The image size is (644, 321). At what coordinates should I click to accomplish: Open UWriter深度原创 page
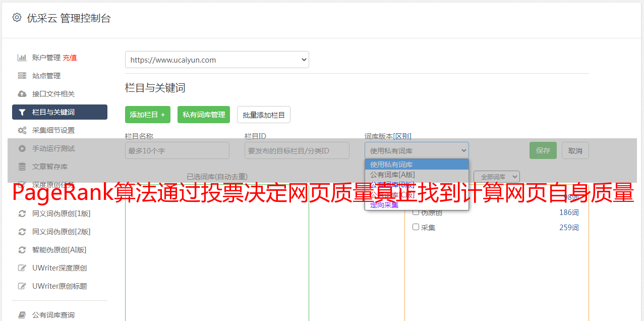click(x=60, y=268)
